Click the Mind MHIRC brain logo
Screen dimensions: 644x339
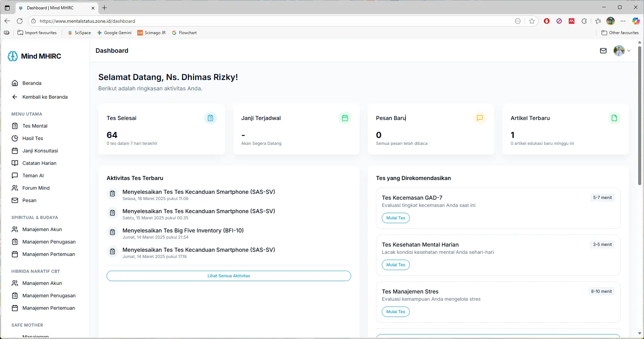13,56
